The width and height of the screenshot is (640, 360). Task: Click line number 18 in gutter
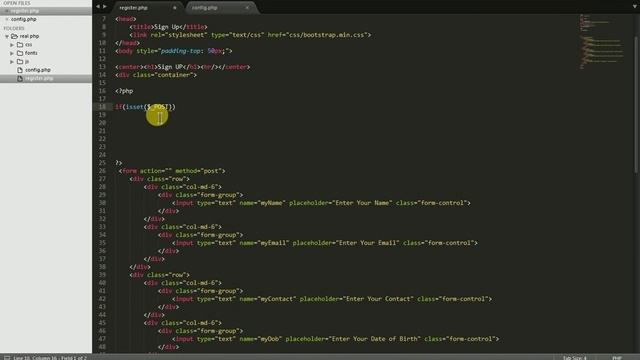(x=102, y=107)
